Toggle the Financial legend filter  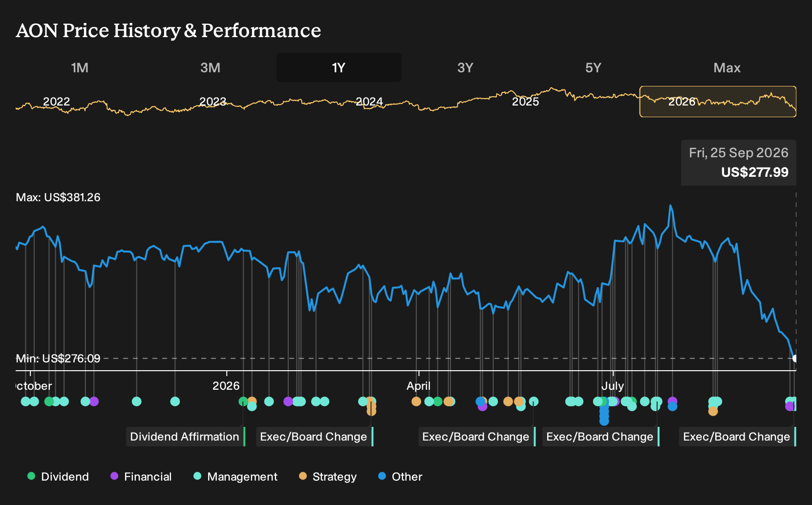pos(141,477)
